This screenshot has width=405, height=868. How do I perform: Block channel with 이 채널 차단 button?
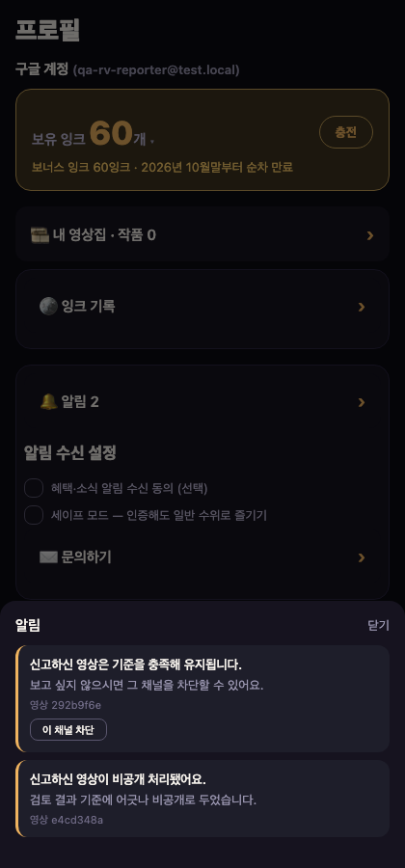click(68, 730)
